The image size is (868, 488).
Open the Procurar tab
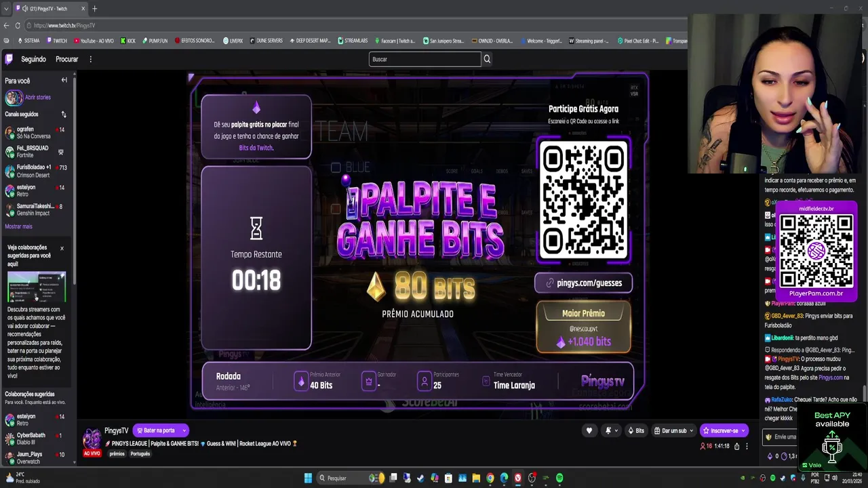[66, 59]
